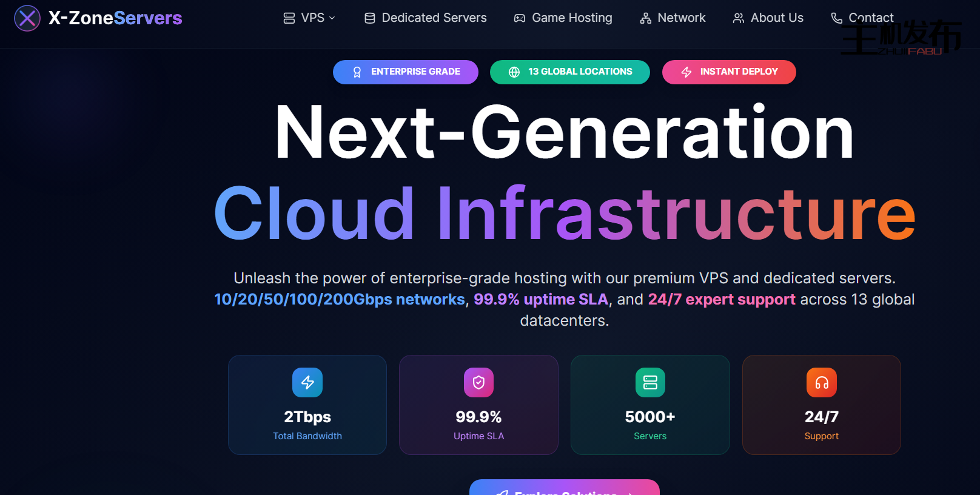
Task: Expand the VPS dropdown menu
Action: coord(309,18)
